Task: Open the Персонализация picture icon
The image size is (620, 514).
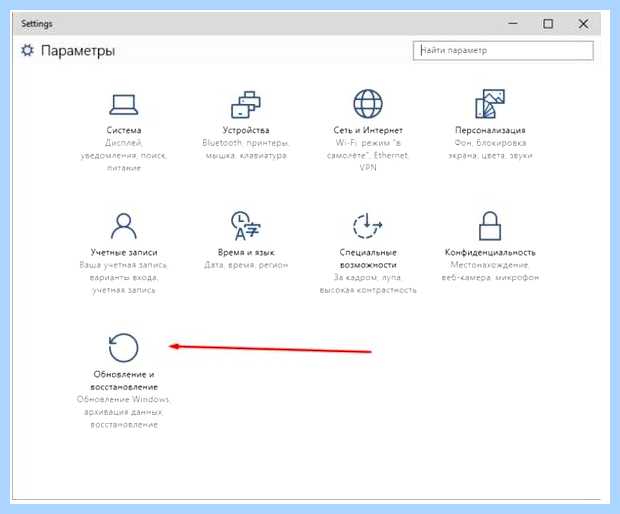Action: coord(490,104)
